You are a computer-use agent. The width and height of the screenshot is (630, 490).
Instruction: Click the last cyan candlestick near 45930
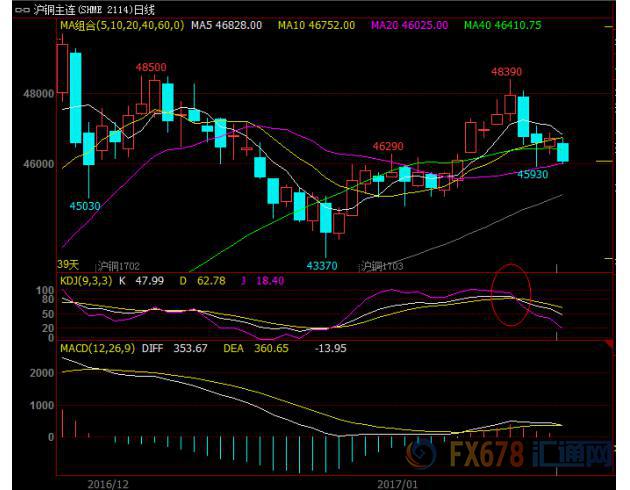pyautogui.click(x=562, y=153)
